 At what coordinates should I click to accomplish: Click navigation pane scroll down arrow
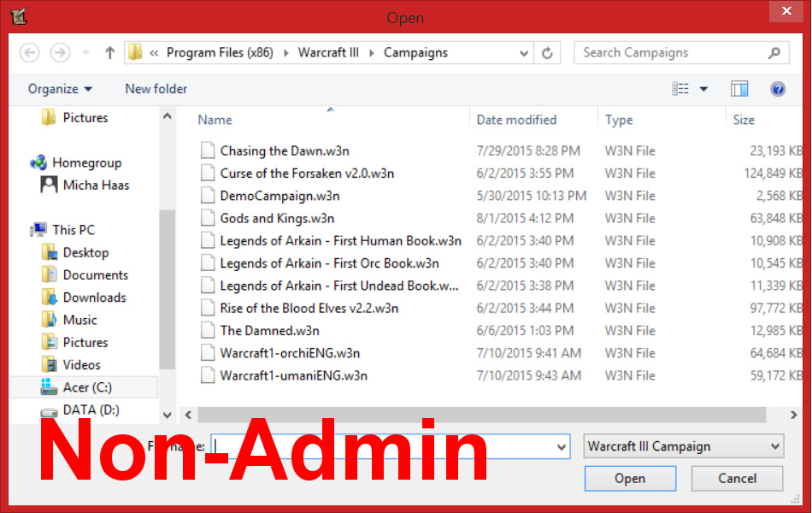tap(167, 415)
